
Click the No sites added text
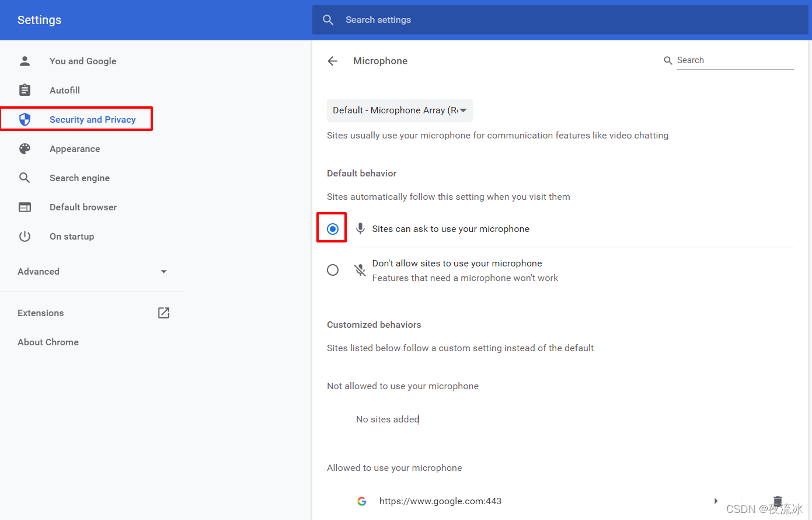(x=388, y=419)
